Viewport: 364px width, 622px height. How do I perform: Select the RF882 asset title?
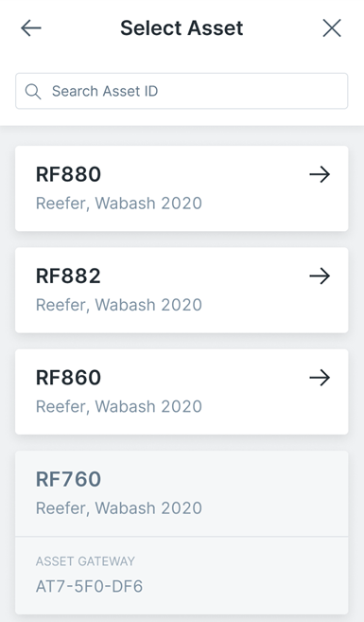(68, 276)
